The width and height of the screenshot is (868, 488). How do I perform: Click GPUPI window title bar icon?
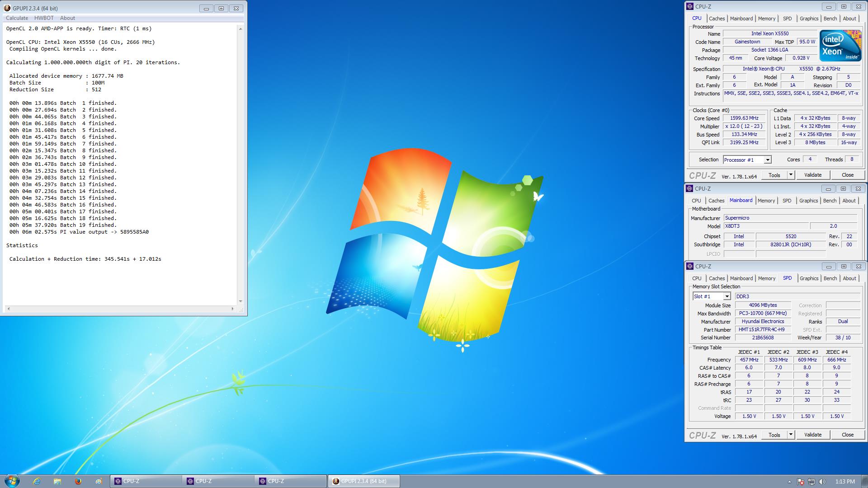point(7,8)
